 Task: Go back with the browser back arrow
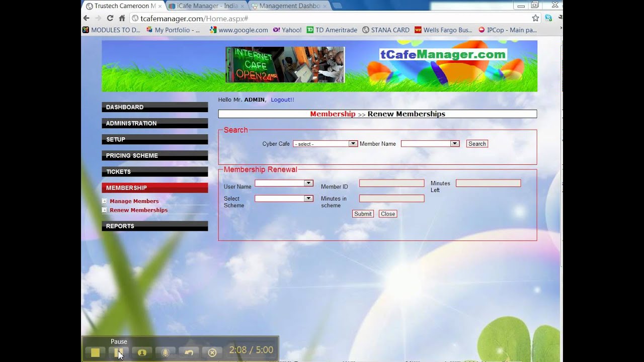click(86, 18)
